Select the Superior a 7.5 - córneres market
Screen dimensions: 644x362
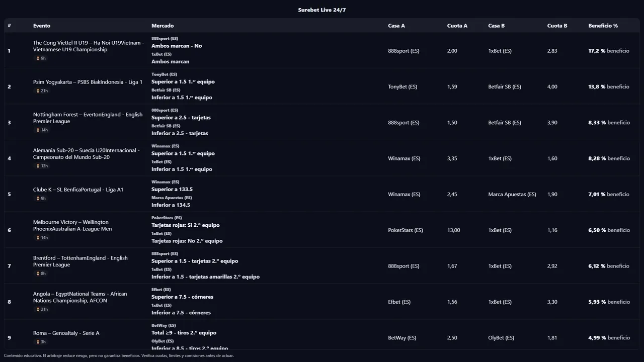coord(182,297)
